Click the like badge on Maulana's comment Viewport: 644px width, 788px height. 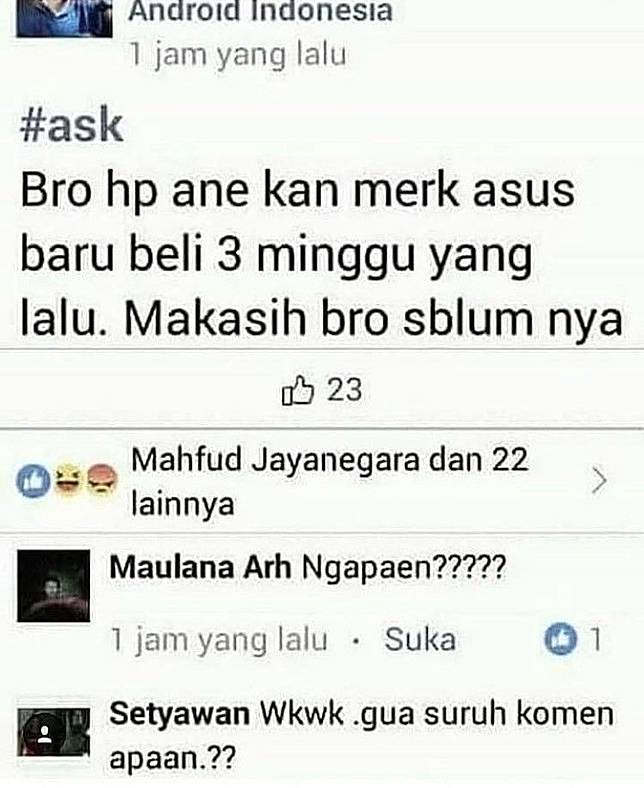[x=560, y=639]
